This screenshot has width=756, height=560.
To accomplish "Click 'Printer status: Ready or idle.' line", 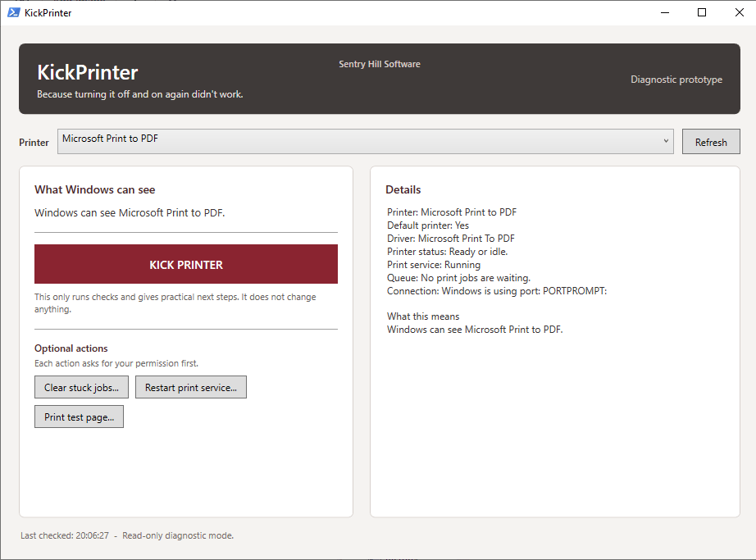I will [x=447, y=252].
